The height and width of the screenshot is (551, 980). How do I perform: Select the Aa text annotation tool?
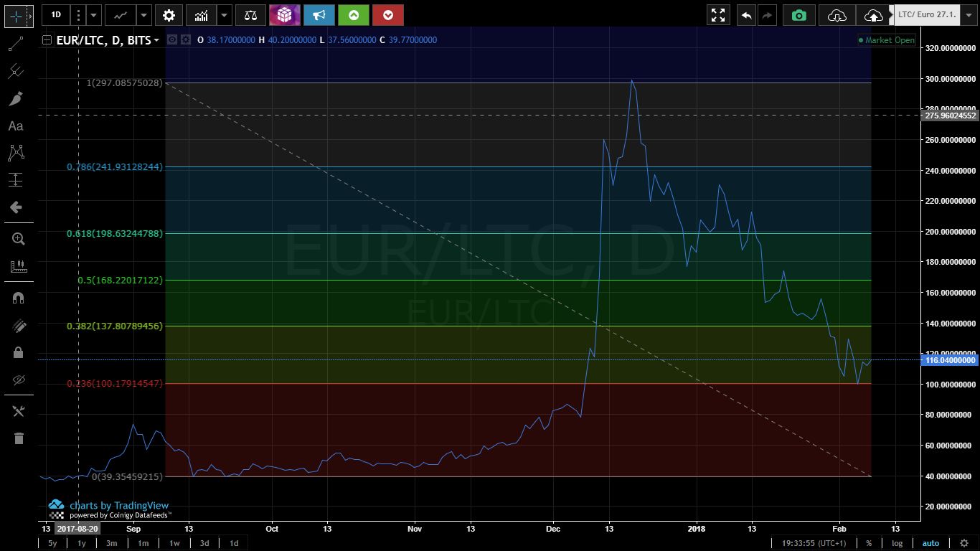click(16, 126)
